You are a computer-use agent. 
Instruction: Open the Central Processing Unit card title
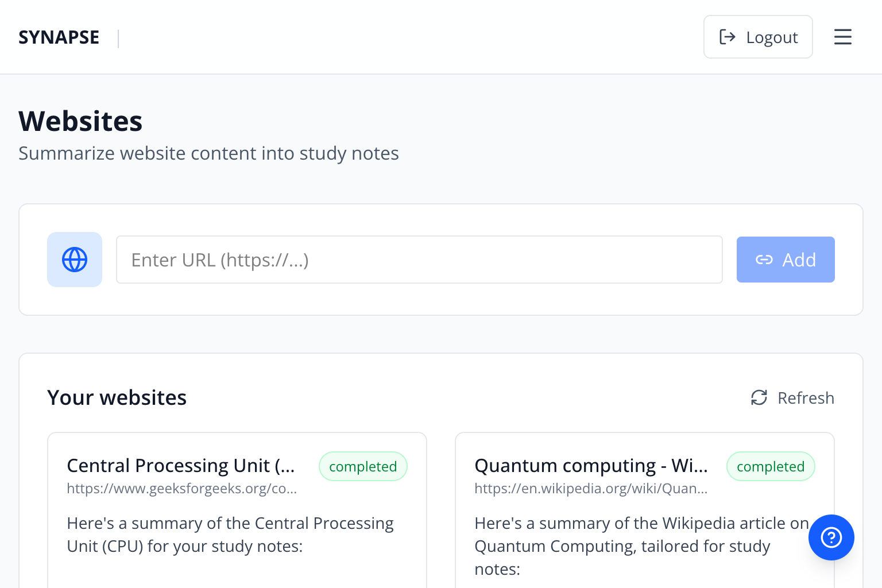coord(181,465)
